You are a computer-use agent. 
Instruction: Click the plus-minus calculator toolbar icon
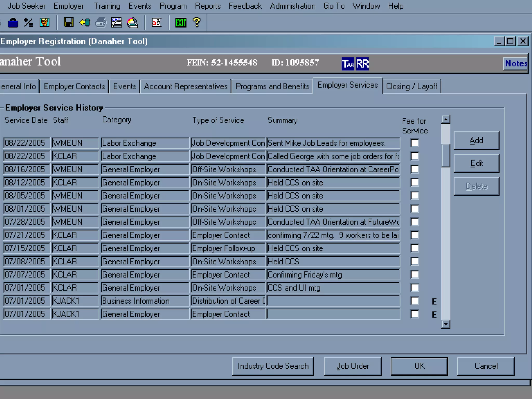pyautogui.click(x=28, y=23)
